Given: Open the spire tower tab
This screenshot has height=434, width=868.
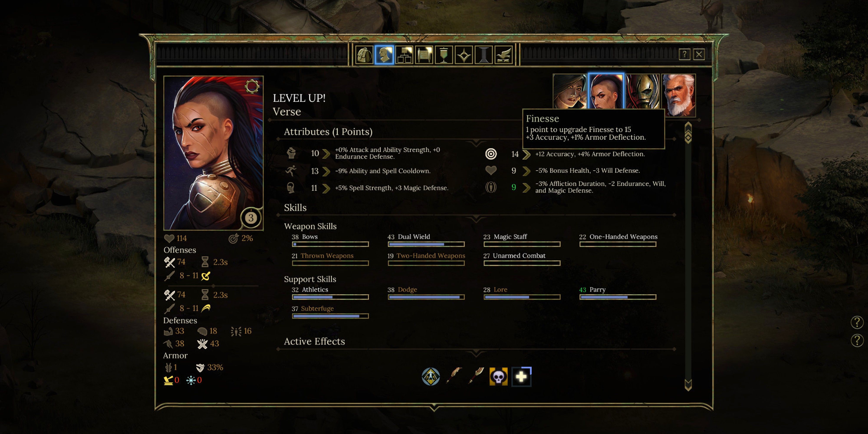Looking at the screenshot, I should pyautogui.click(x=484, y=55).
